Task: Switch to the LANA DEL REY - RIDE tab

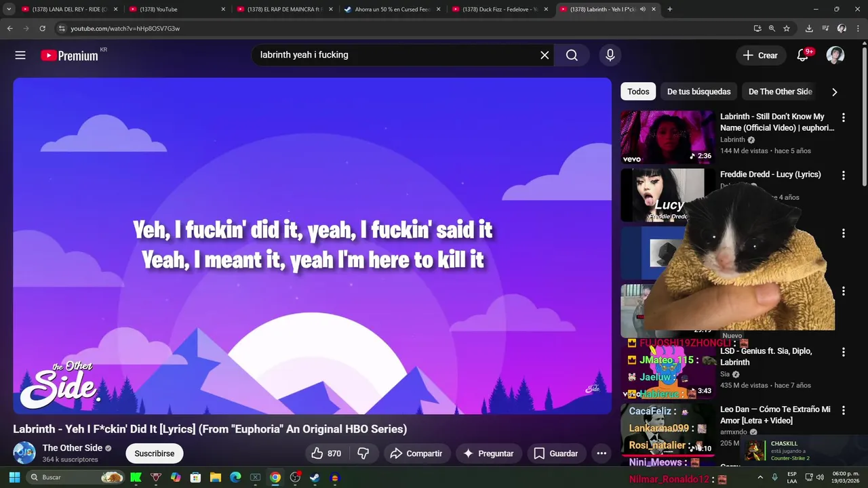Action: 64,9
